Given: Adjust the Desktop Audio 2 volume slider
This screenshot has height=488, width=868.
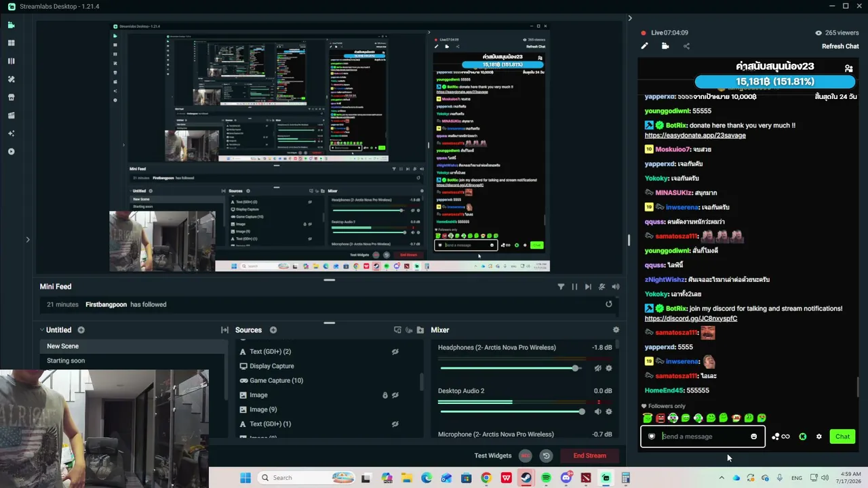Looking at the screenshot, I should pos(513,411).
